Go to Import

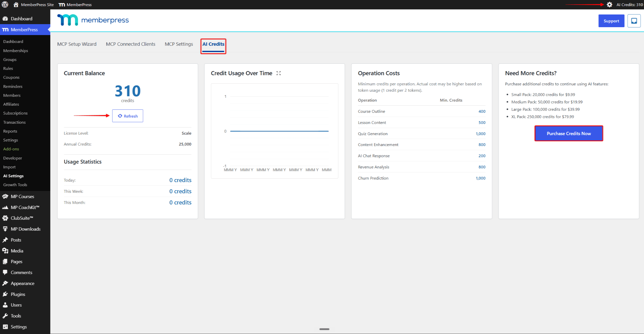[9, 167]
